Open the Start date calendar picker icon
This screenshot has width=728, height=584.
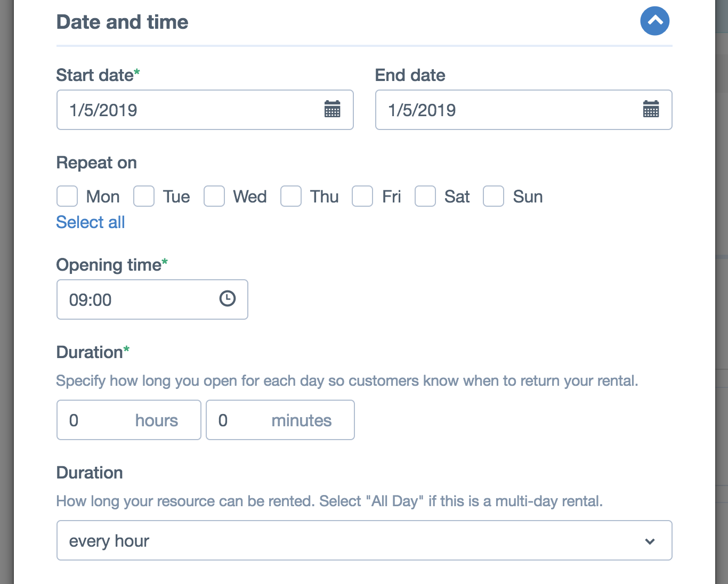tap(333, 109)
